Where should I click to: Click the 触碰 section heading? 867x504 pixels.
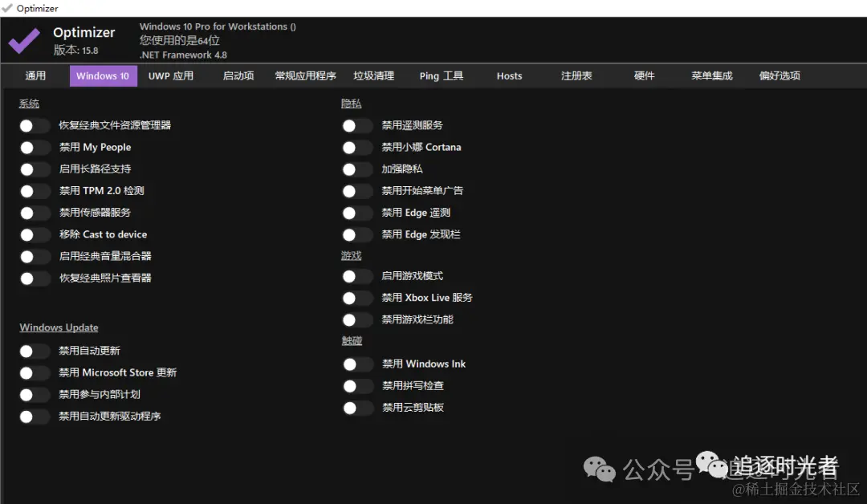(352, 341)
